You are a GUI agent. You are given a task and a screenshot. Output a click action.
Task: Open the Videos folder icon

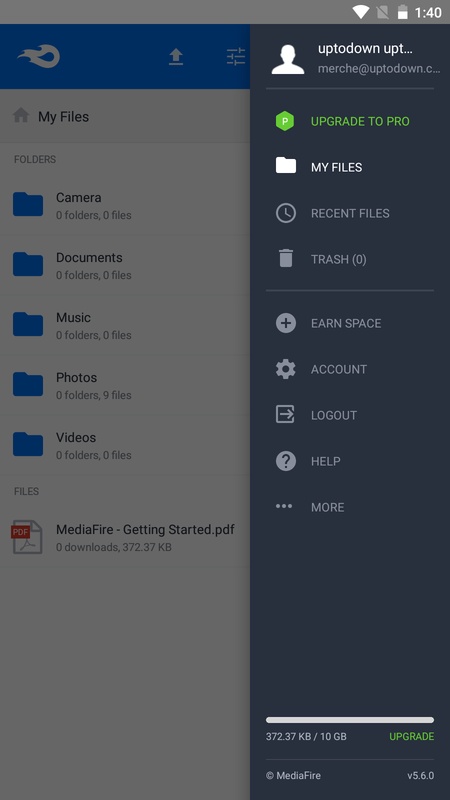28,444
